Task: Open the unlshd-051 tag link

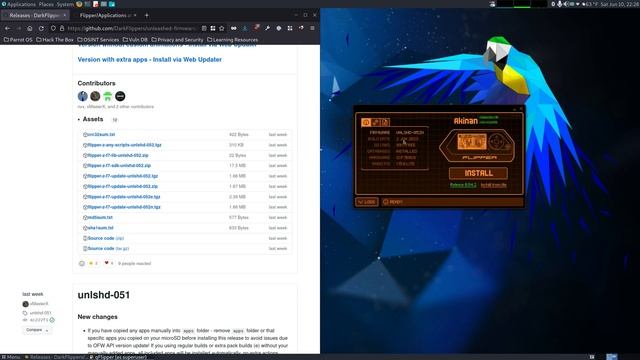Action: click(40, 313)
